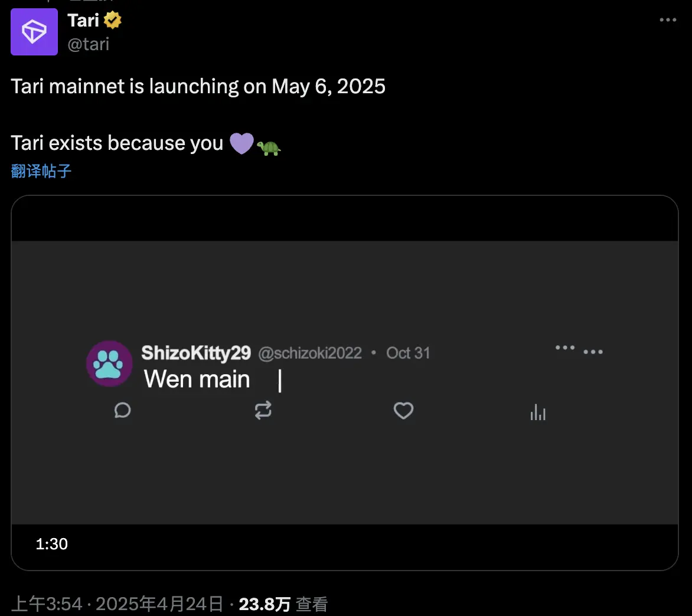This screenshot has height=616, width=692.
Task: Open the 23.8万 查看 view count
Action: pyautogui.click(x=283, y=604)
